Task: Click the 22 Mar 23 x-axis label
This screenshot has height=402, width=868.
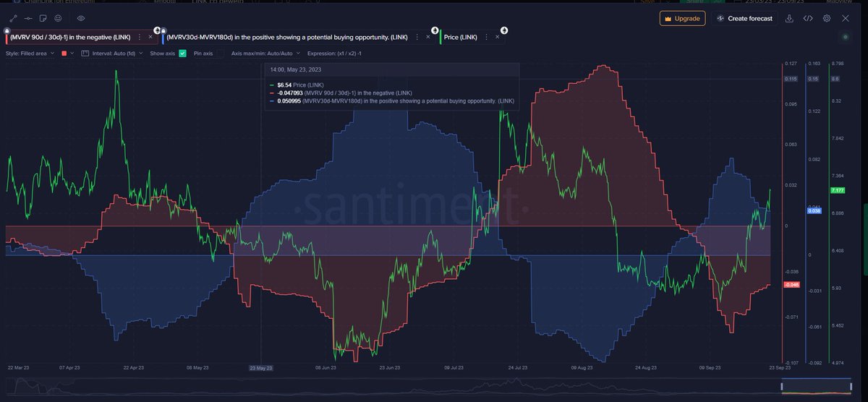Action: click(x=19, y=368)
